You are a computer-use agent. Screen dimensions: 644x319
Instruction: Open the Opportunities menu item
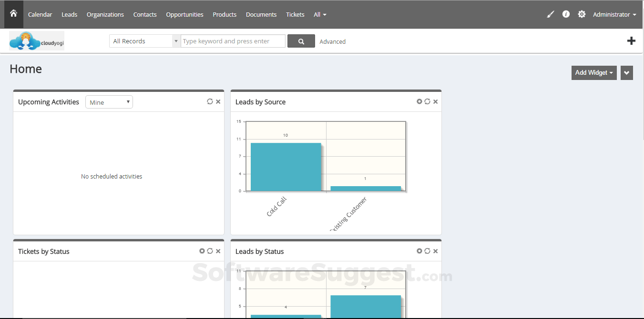point(184,14)
